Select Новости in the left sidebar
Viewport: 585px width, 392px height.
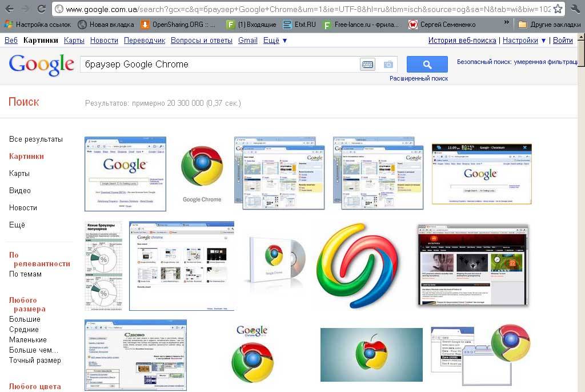[23, 208]
